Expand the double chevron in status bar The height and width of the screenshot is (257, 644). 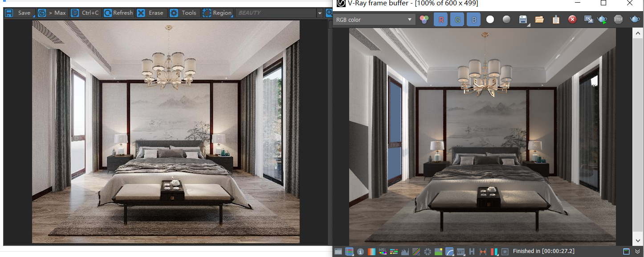(x=637, y=252)
